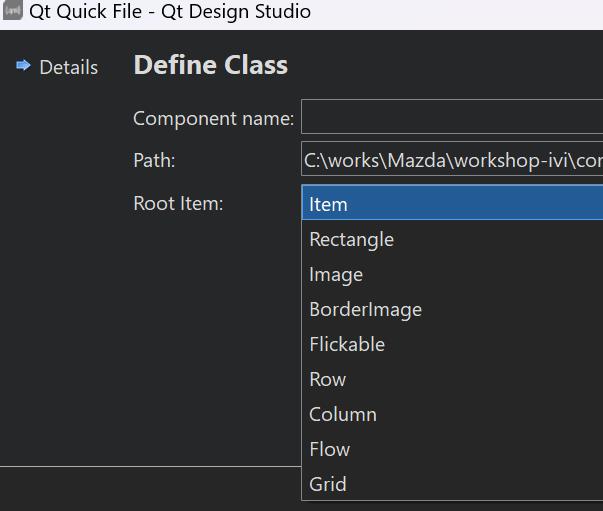Screen dimensions: 603x511
Task: Click the Define Class heading
Action: 210,65
